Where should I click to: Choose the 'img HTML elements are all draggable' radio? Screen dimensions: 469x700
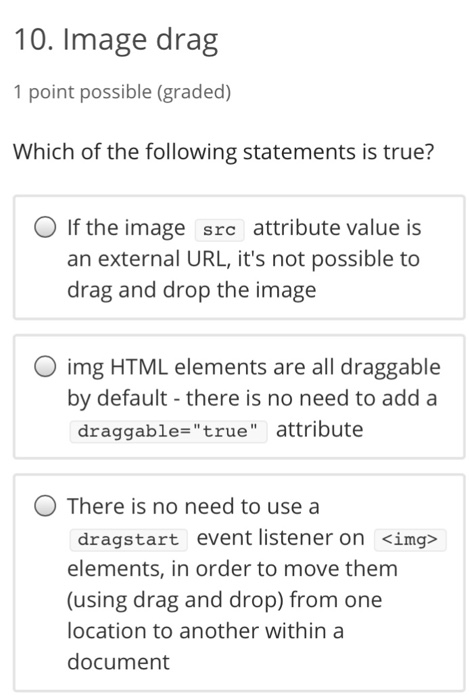tap(45, 367)
